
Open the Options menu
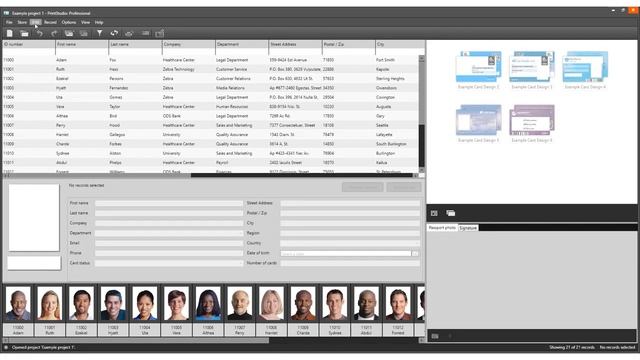pyautogui.click(x=69, y=22)
